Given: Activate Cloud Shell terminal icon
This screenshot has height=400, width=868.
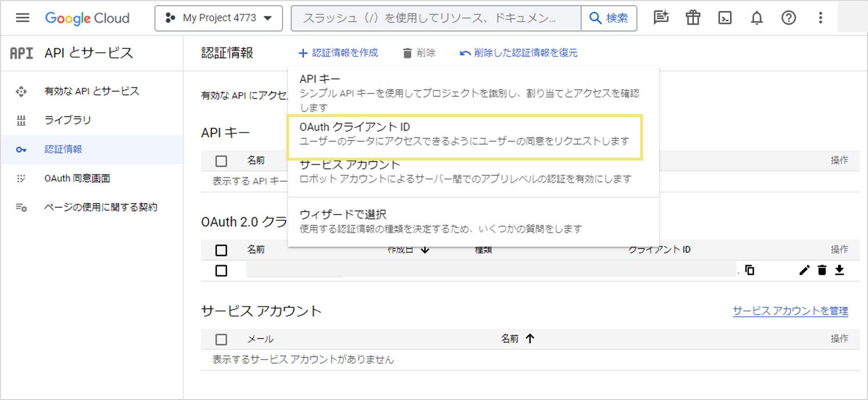Looking at the screenshot, I should [x=725, y=18].
